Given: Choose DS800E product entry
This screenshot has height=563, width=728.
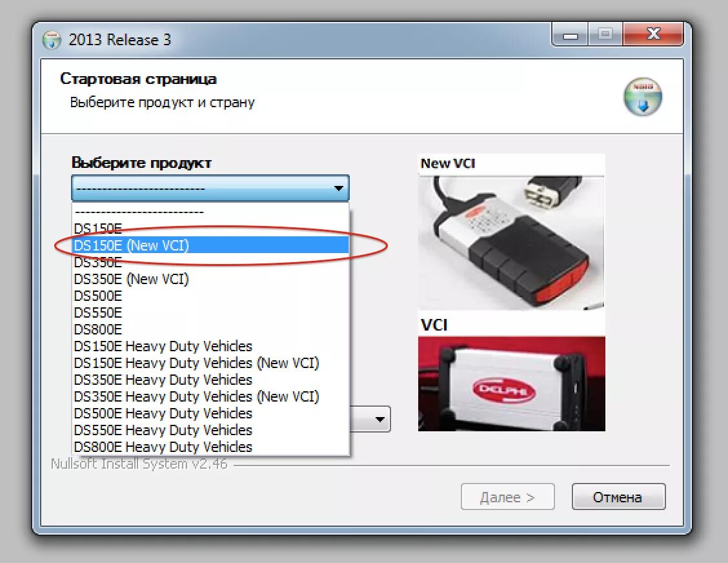Looking at the screenshot, I should click(x=210, y=329).
